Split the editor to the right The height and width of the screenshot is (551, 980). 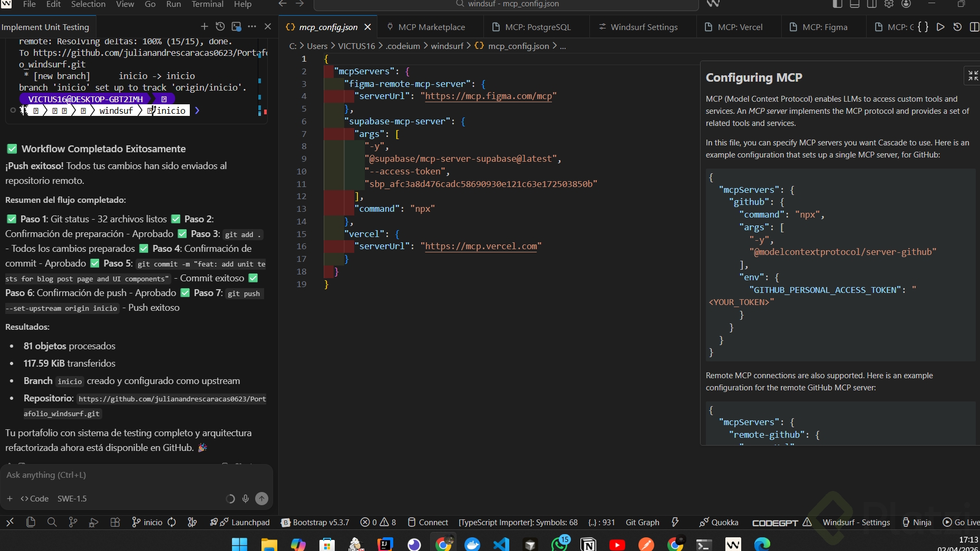(974, 27)
